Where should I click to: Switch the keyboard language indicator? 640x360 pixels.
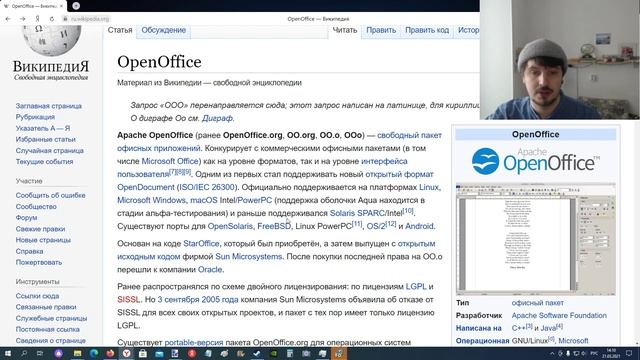tap(595, 353)
